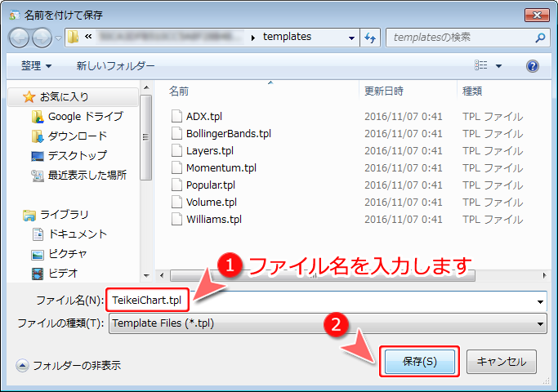Open the ビデオ library
558x392 pixels.
tap(63, 274)
